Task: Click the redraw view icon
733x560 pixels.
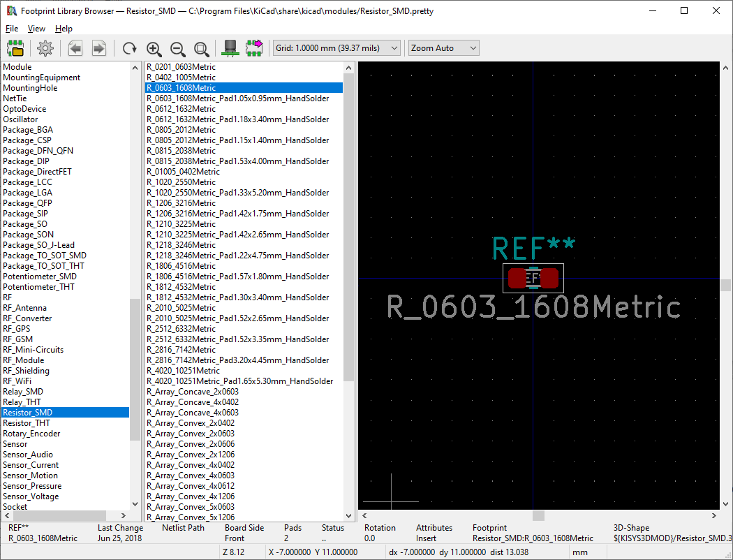Action: click(x=130, y=48)
